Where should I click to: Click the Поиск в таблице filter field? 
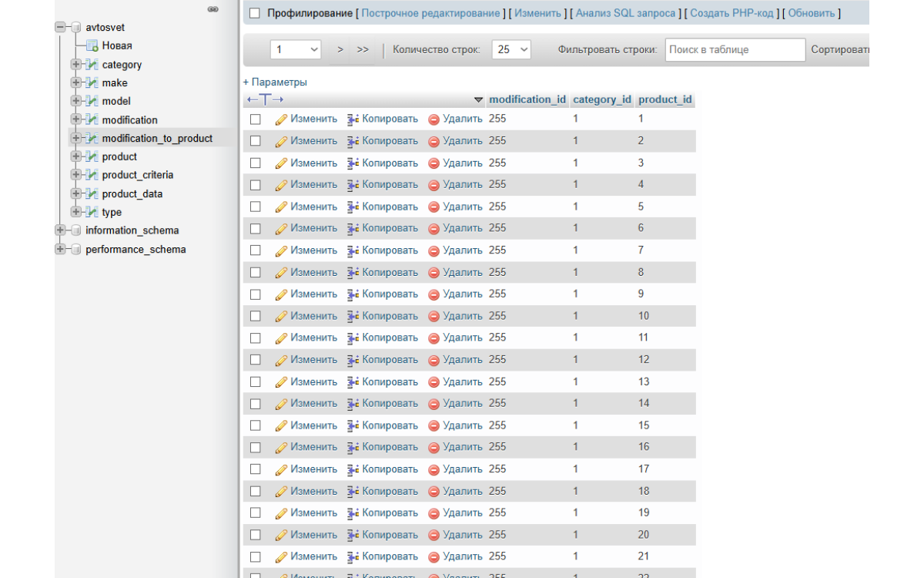pyautogui.click(x=735, y=49)
